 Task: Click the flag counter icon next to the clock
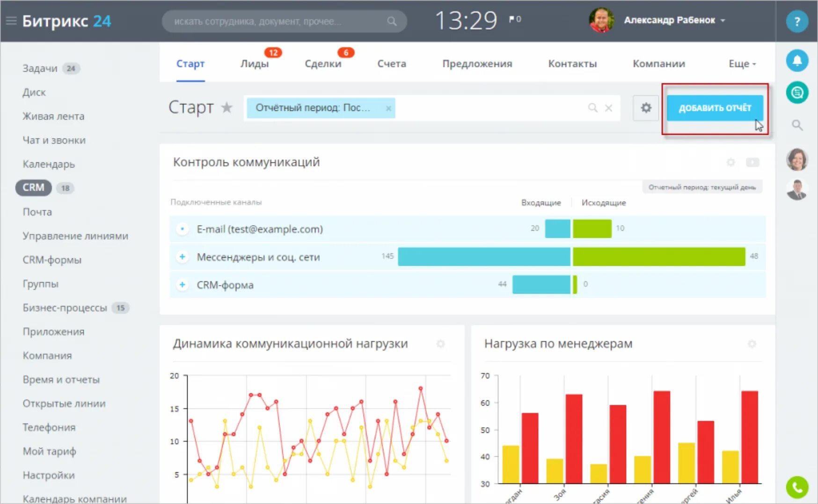(x=515, y=19)
